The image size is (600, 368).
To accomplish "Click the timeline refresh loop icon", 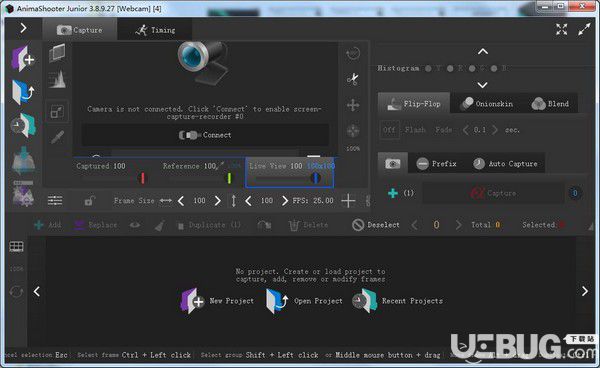I will (x=16, y=292).
